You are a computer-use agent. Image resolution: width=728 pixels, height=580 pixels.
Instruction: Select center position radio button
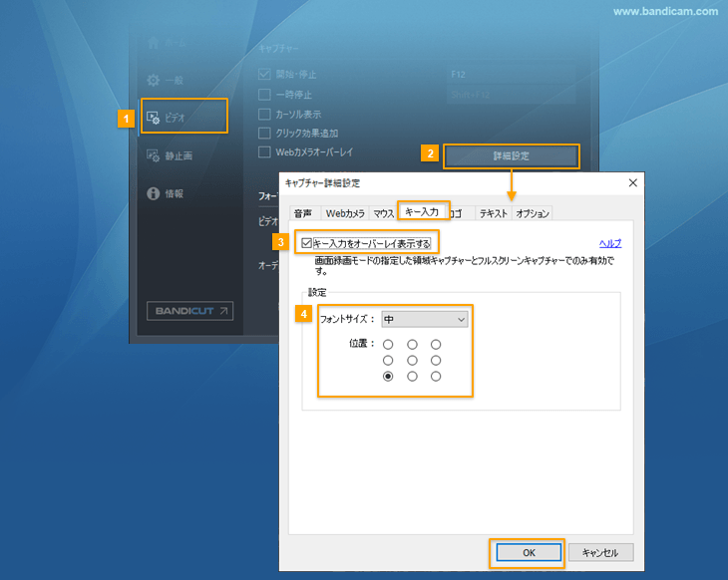(x=412, y=360)
